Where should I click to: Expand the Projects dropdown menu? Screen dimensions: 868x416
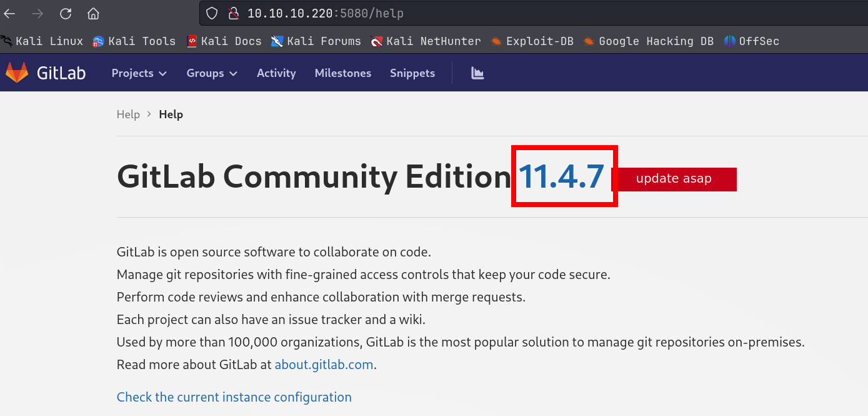click(139, 73)
